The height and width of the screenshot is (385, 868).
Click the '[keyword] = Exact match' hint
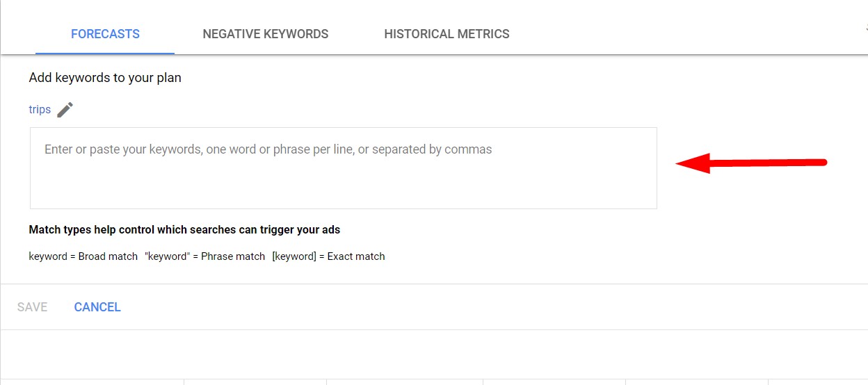(x=328, y=256)
